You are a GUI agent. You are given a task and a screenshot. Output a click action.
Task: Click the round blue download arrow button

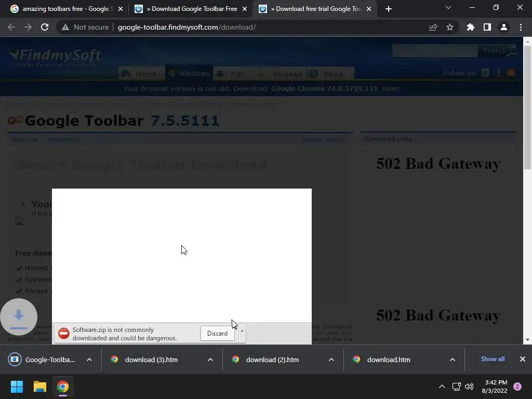19,317
